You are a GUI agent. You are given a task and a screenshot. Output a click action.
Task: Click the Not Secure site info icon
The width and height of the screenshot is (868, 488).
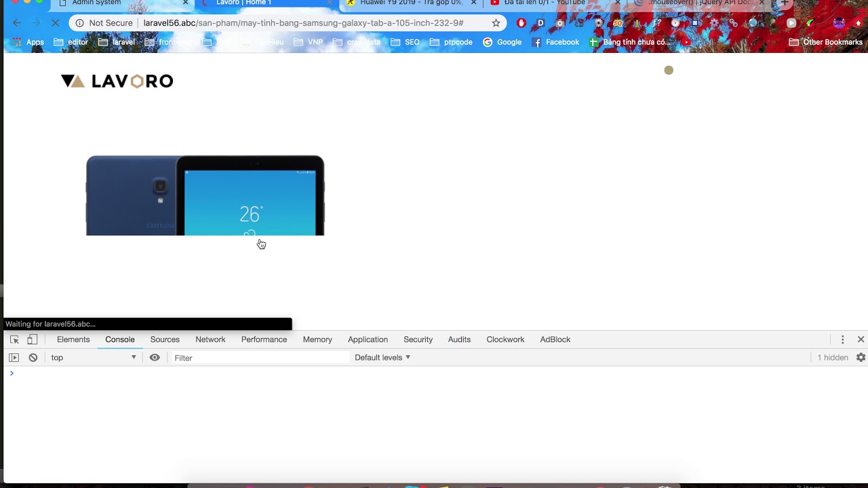pyautogui.click(x=79, y=23)
